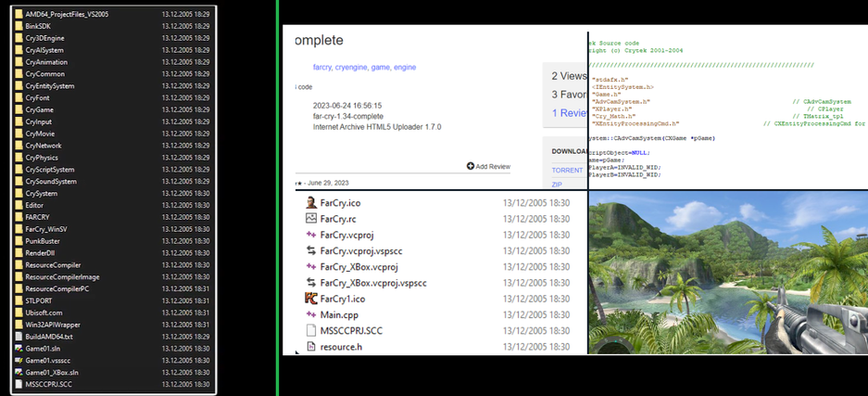
Task: Click the FarCry_XBox.vcproj project icon
Action: click(x=310, y=266)
